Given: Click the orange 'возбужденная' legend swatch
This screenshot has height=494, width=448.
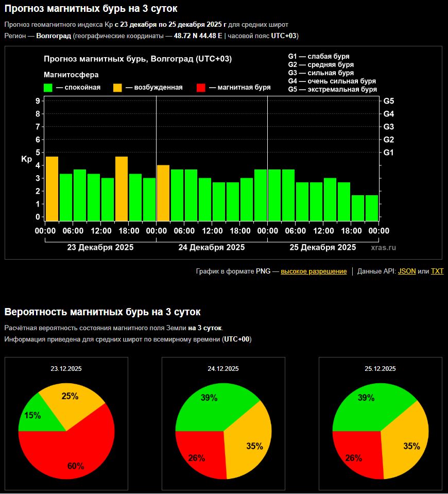Looking at the screenshot, I should (118, 88).
